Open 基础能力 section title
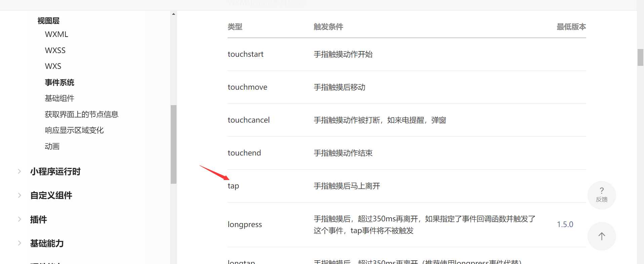This screenshot has width=644, height=264. tap(47, 244)
